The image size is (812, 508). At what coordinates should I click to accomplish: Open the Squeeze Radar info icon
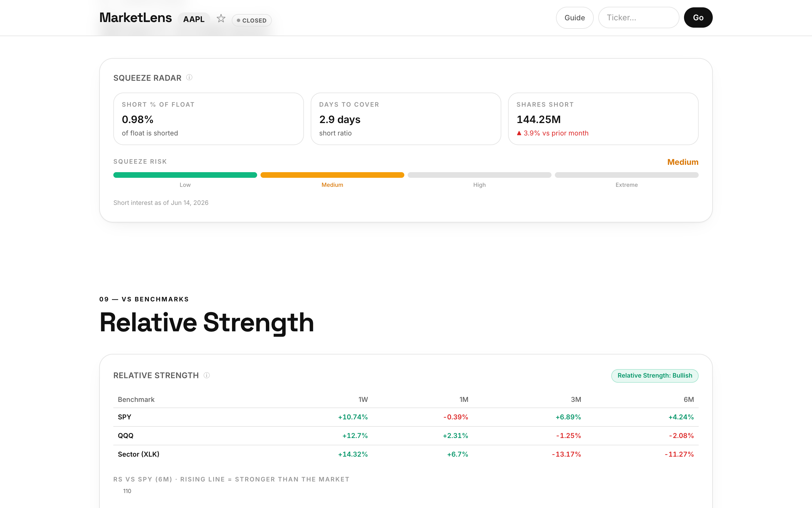pyautogui.click(x=189, y=78)
